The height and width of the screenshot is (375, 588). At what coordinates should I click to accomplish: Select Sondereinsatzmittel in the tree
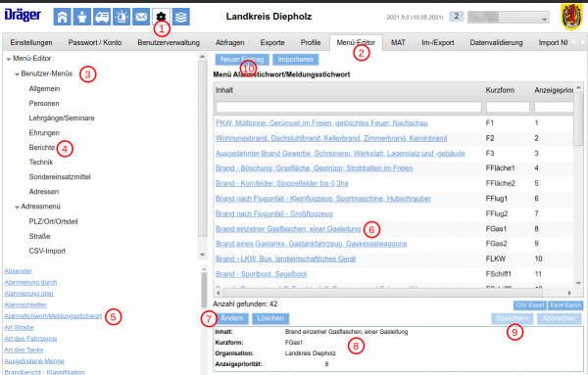click(60, 177)
